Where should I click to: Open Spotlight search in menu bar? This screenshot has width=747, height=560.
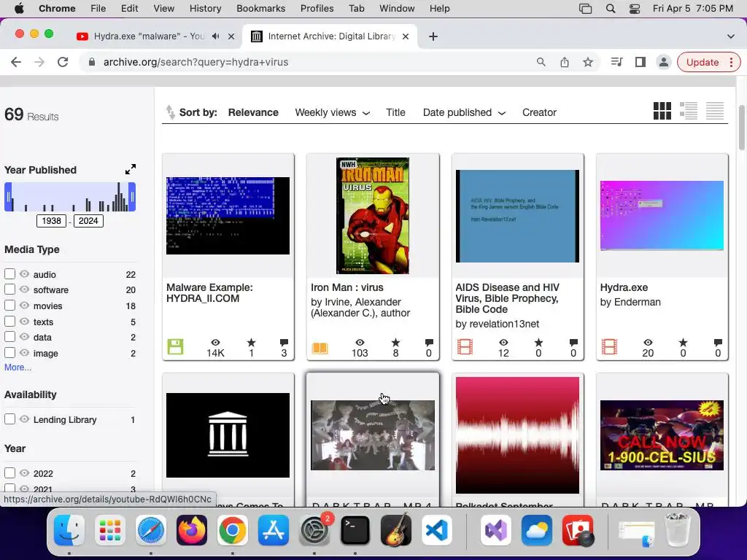tap(611, 9)
